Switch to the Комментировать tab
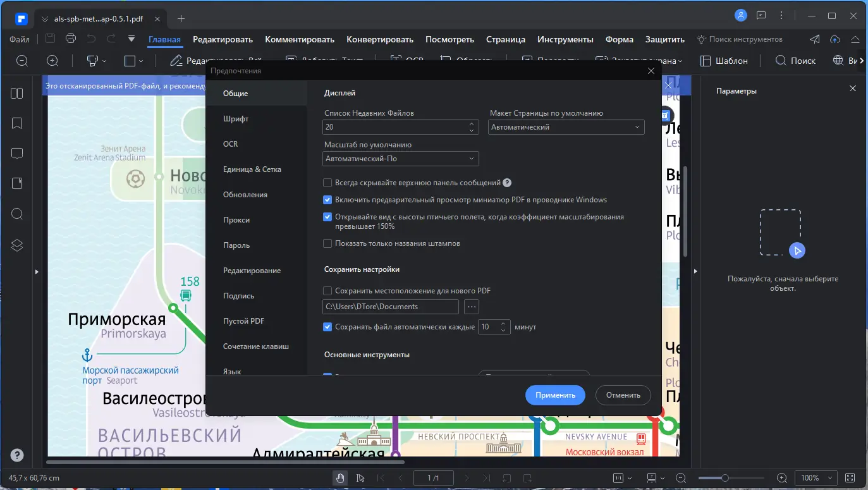This screenshot has height=490, width=868. click(x=300, y=39)
